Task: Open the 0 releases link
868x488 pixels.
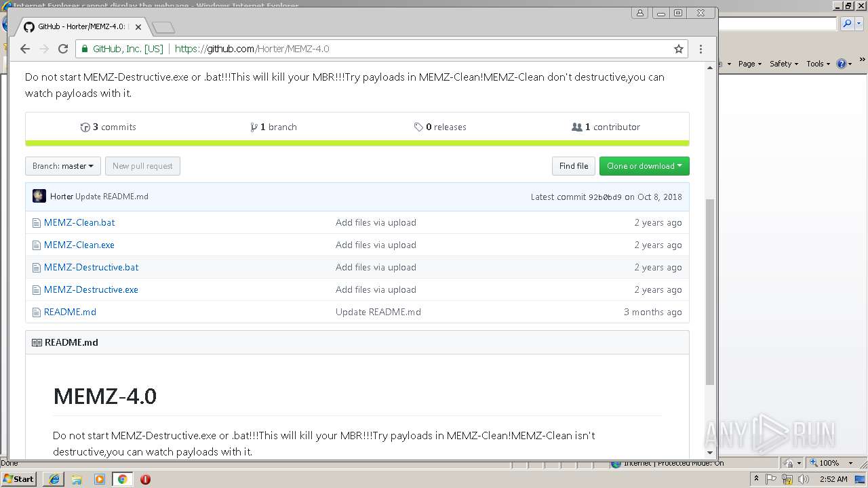Action: (x=440, y=127)
